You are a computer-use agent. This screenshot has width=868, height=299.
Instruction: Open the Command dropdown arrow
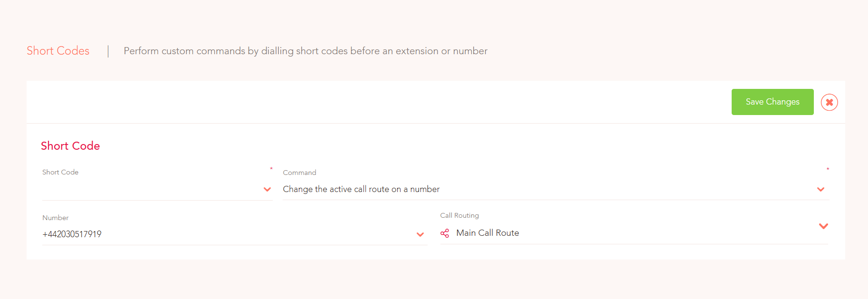tap(820, 189)
